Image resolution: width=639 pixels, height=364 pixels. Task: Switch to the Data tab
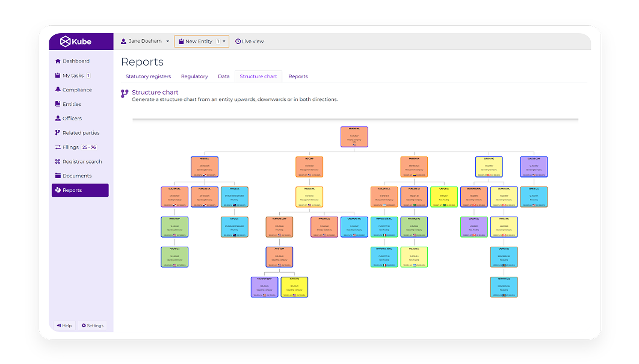coord(224,76)
